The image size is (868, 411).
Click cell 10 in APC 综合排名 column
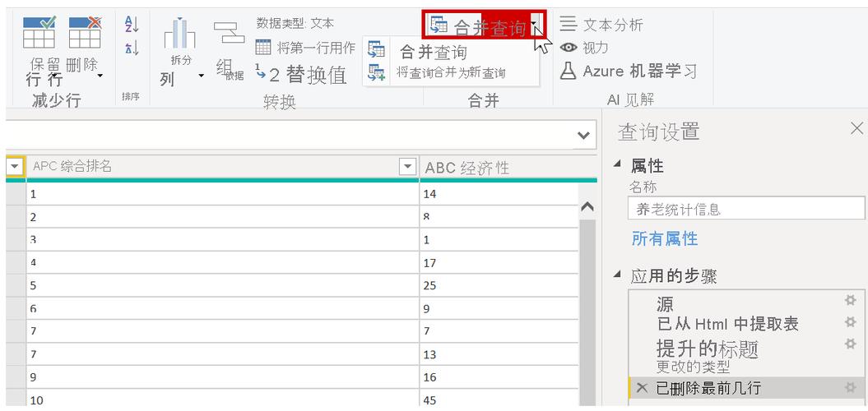222,400
